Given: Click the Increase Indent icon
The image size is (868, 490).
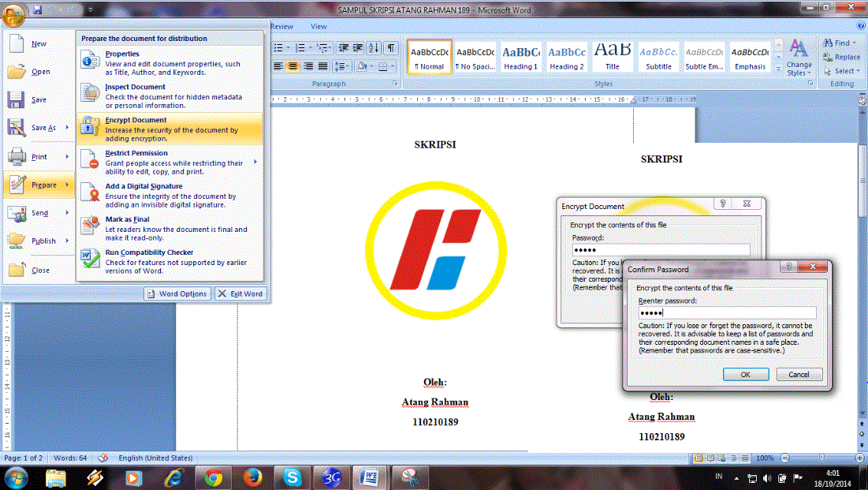Looking at the screenshot, I should [x=358, y=48].
